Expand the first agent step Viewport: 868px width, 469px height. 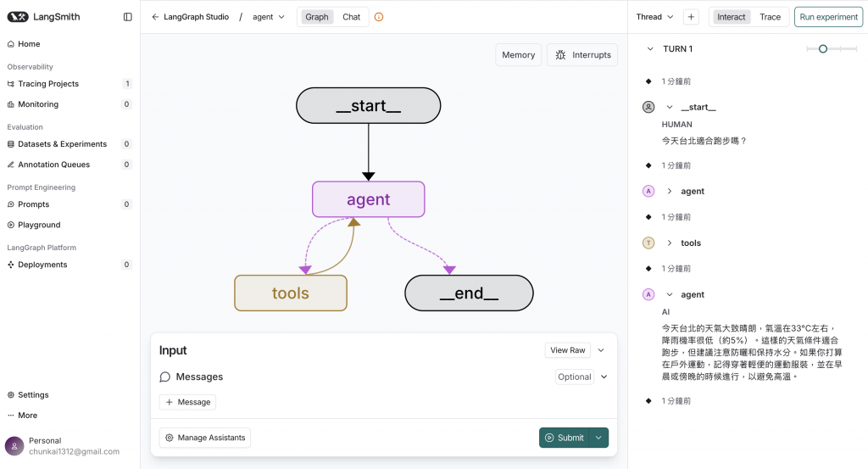670,191
